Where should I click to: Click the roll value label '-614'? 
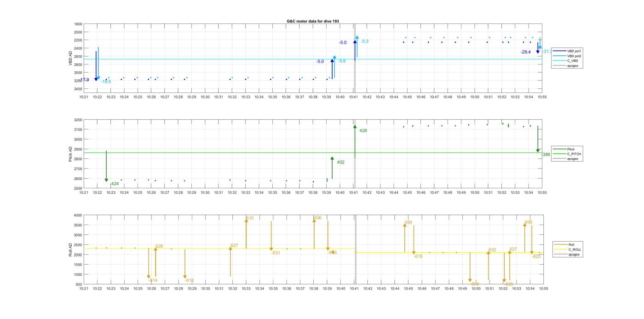tap(153, 280)
